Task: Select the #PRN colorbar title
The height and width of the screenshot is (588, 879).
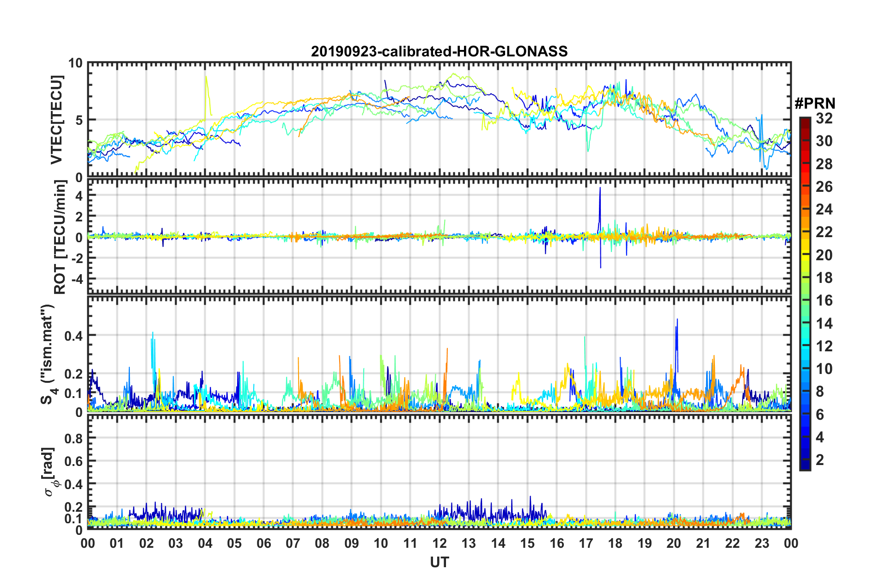Action: point(815,104)
